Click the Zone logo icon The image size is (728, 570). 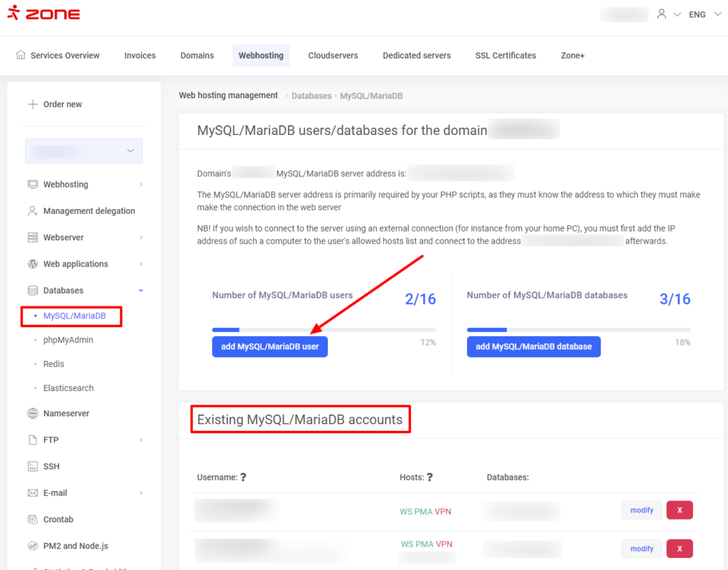click(x=14, y=14)
